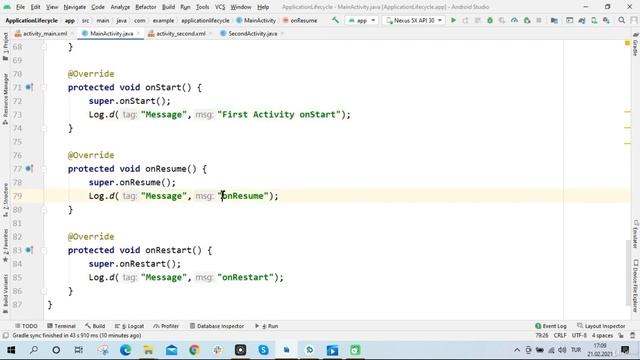640x360 pixels.
Task: Open the Event Log panel
Action: tap(551, 326)
